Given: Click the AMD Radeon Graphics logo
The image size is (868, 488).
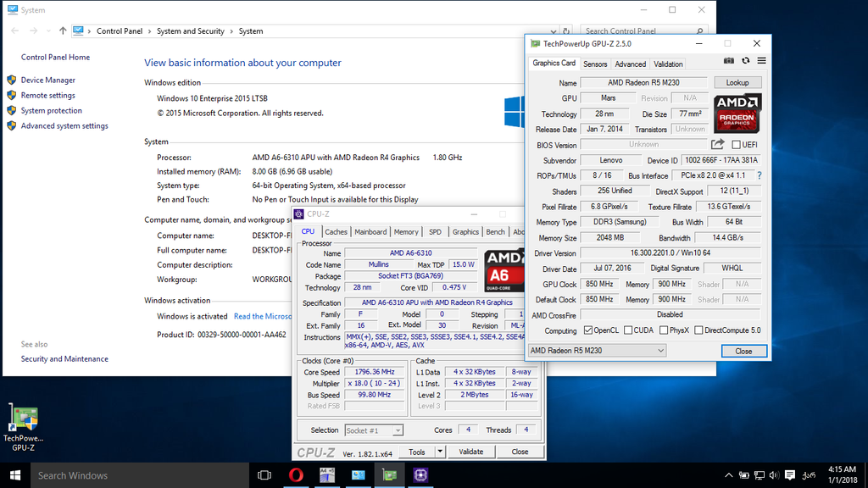Looking at the screenshot, I should pos(737,113).
